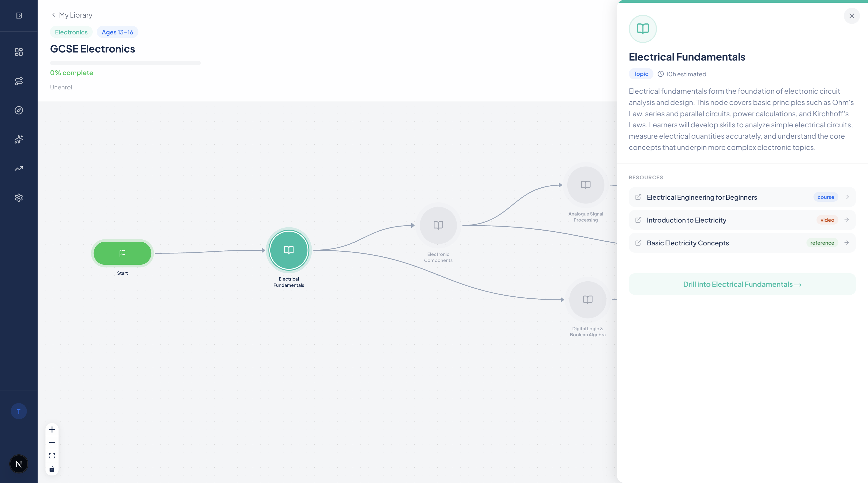Click the back chevron beside My Library
The height and width of the screenshot is (483, 868).
pos(53,15)
